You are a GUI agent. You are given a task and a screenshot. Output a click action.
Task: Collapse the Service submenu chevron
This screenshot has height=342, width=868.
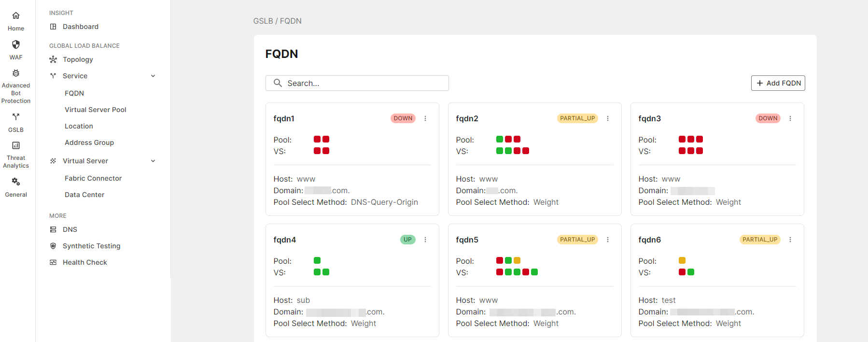click(x=153, y=76)
